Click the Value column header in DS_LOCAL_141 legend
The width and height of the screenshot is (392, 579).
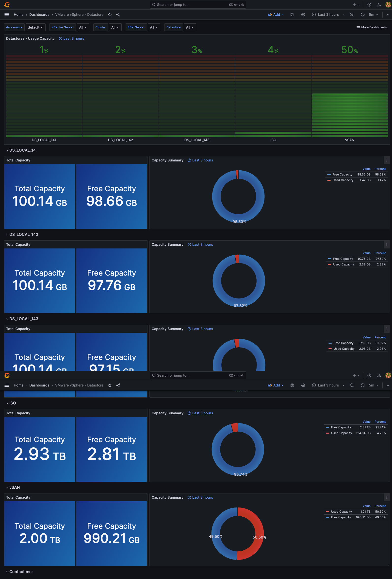point(366,169)
